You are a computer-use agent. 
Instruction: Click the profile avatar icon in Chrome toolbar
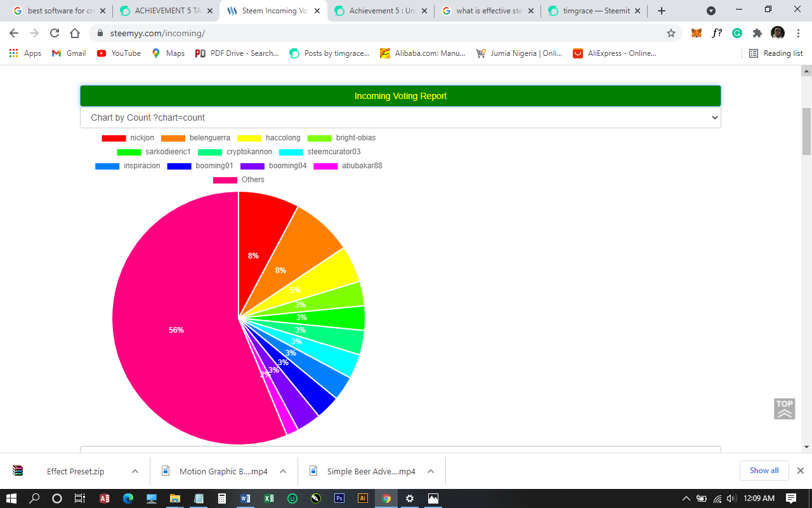point(777,32)
